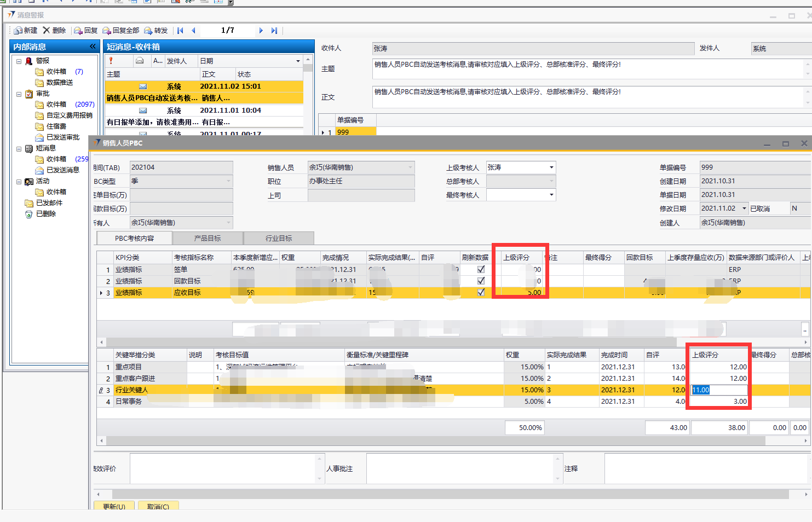The image size is (812, 522).
Task: Toggle 刷新数据 checkbox for 应收目标 row
Action: [x=481, y=292]
